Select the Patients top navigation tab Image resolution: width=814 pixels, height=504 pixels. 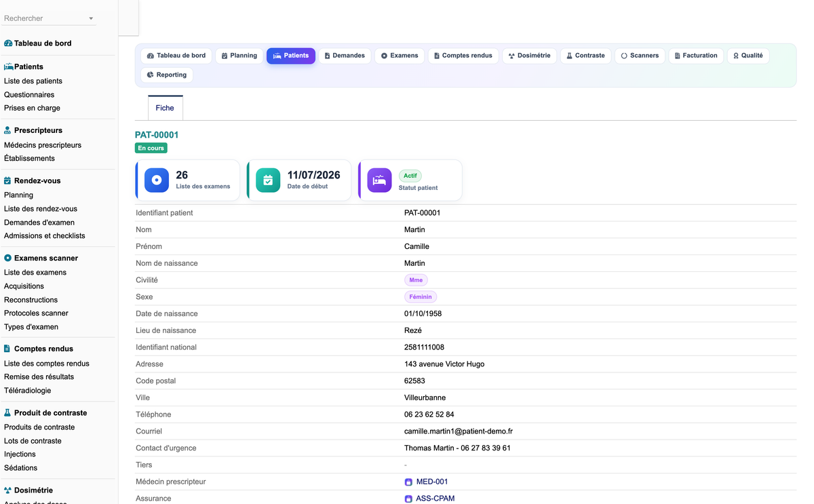(x=291, y=56)
